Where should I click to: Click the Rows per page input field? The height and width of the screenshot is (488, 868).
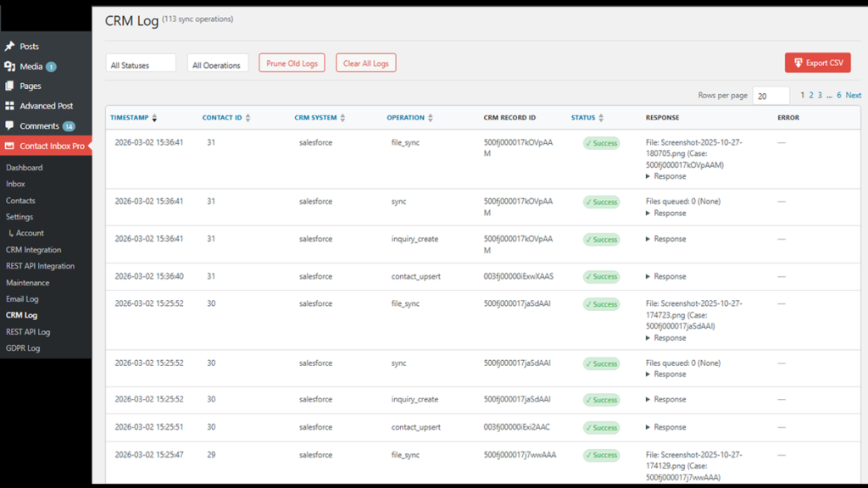(x=771, y=97)
